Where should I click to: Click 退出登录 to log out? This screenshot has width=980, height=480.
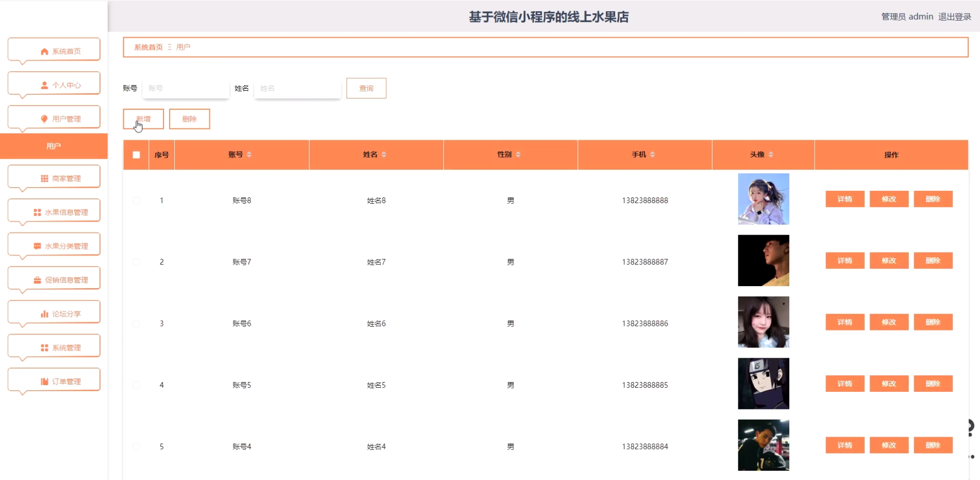pyautogui.click(x=954, y=16)
